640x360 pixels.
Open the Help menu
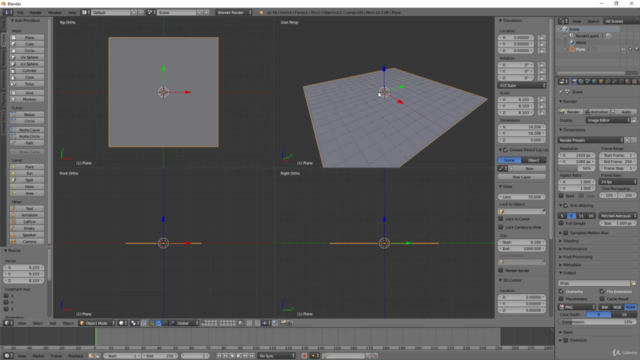tap(72, 13)
